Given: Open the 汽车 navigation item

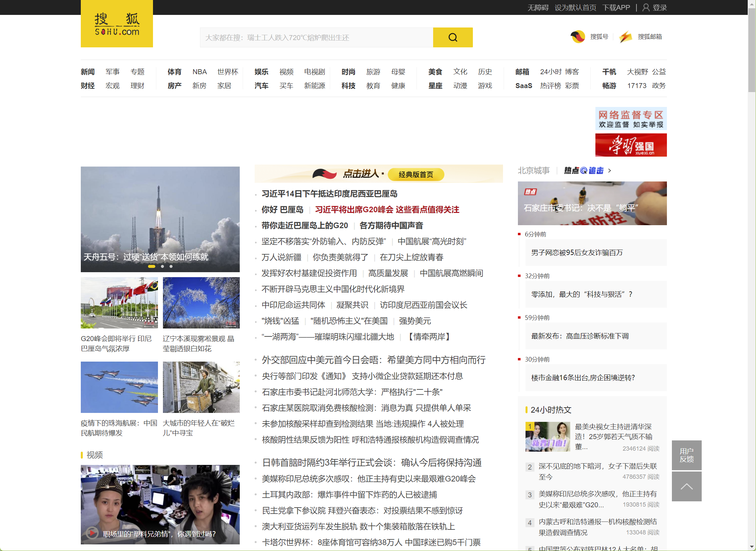Looking at the screenshot, I should tap(262, 86).
